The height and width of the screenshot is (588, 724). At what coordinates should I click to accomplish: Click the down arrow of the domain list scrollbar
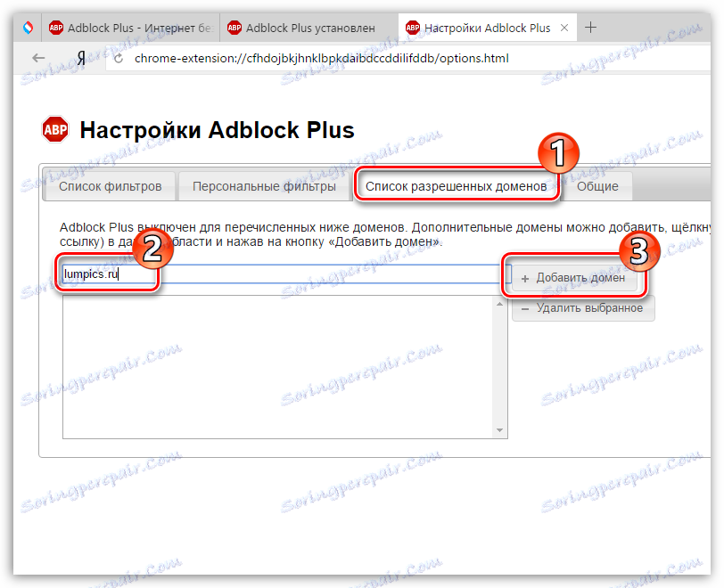pos(500,430)
